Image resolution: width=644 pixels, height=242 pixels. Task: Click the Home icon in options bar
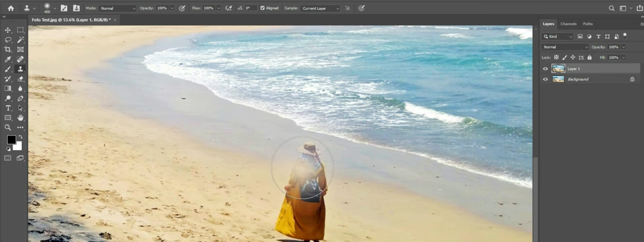pyautogui.click(x=11, y=9)
